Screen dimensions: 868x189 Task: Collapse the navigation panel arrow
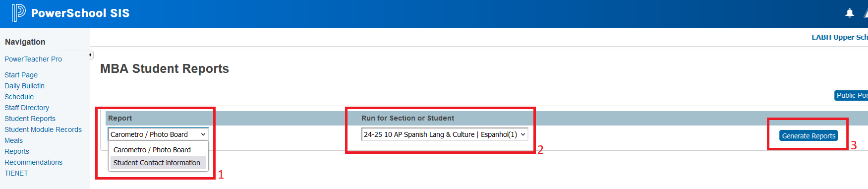91,55
